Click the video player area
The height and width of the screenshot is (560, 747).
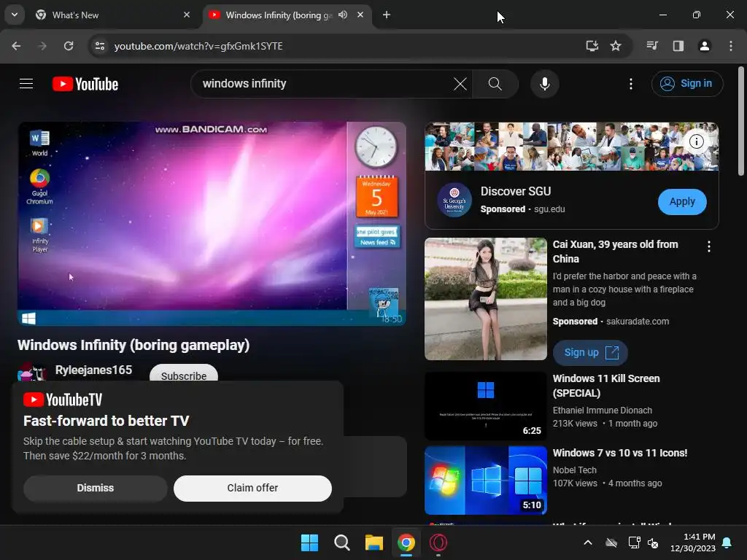click(212, 224)
